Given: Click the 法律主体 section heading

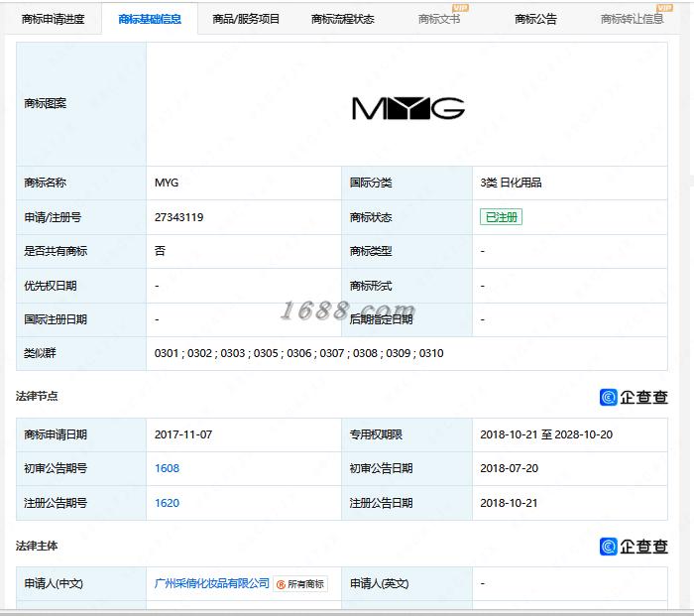Looking at the screenshot, I should pyautogui.click(x=37, y=546).
